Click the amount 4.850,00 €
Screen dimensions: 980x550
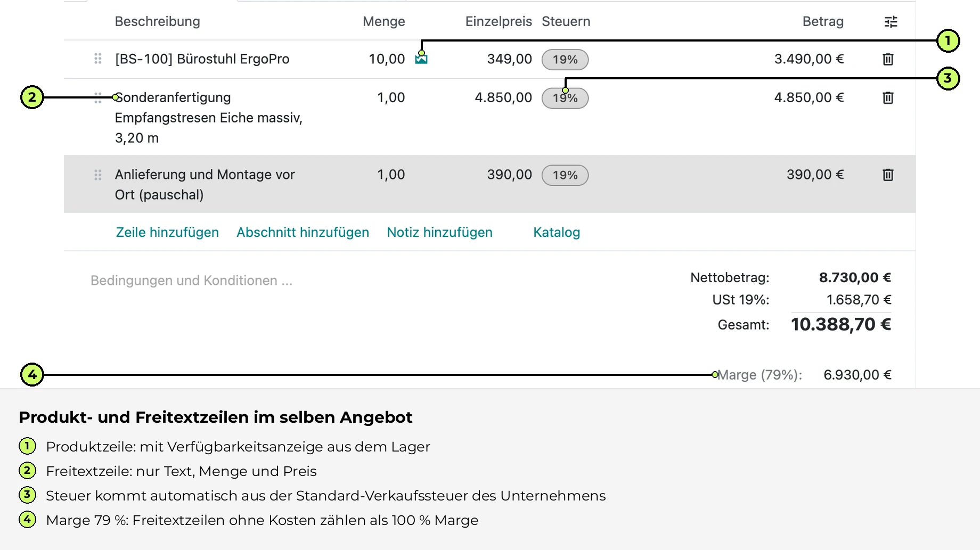point(809,97)
